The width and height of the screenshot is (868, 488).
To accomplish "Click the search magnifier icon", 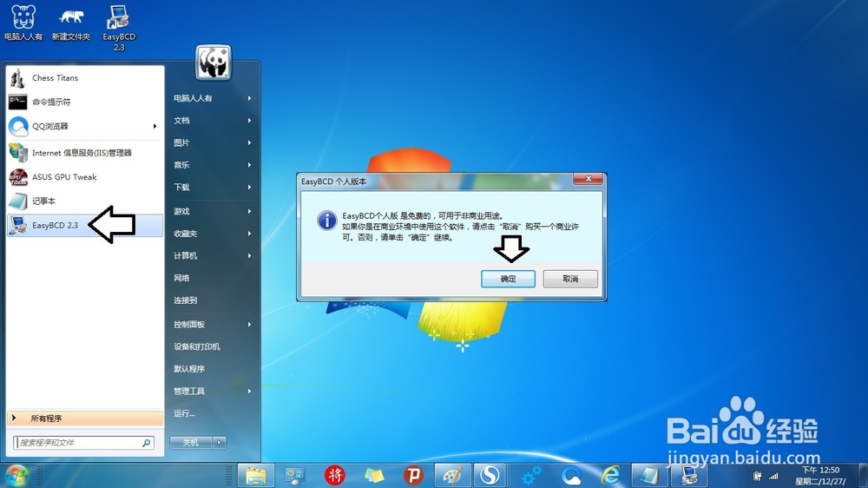I will 147,443.
